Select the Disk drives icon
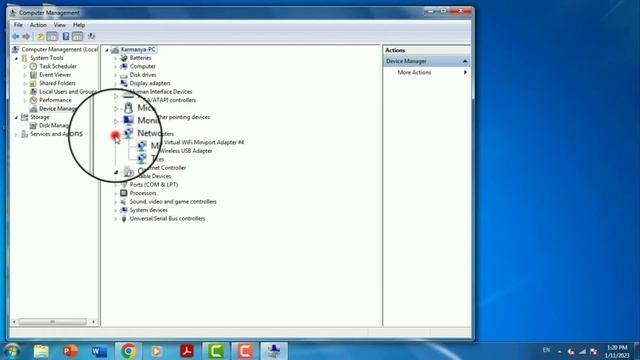Screen dimensions: 640x360 pos(124,75)
